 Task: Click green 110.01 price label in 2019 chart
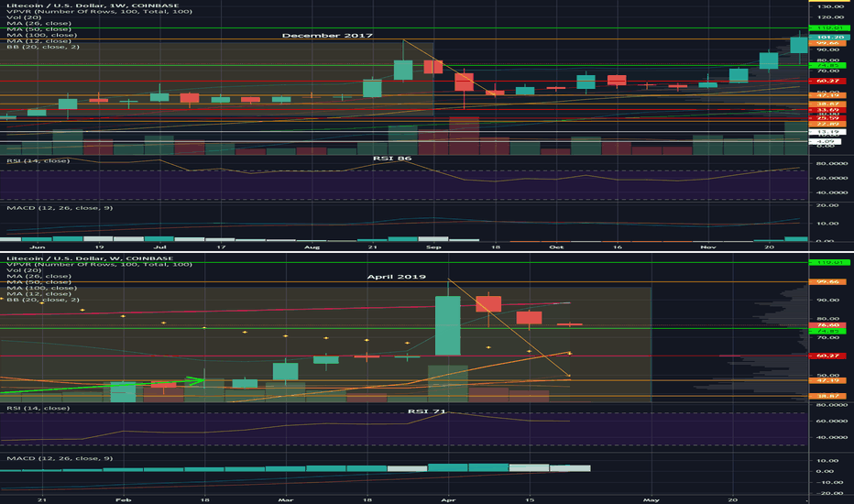827,263
